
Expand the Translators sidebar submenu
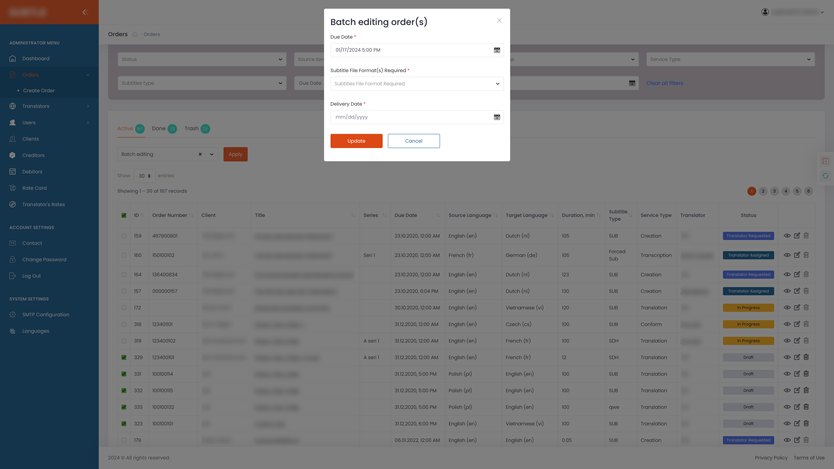point(88,106)
